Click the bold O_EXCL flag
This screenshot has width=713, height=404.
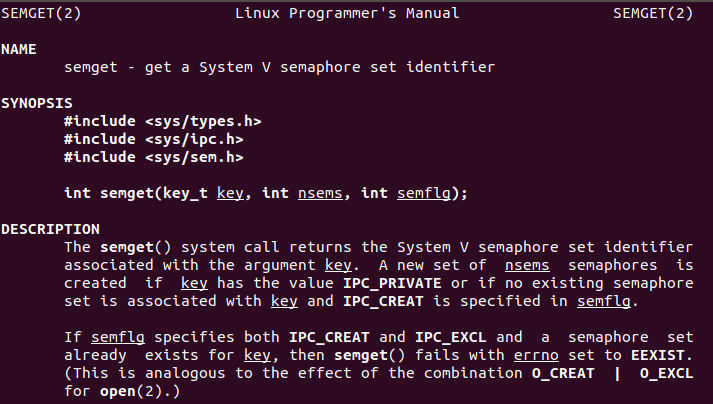(667, 374)
